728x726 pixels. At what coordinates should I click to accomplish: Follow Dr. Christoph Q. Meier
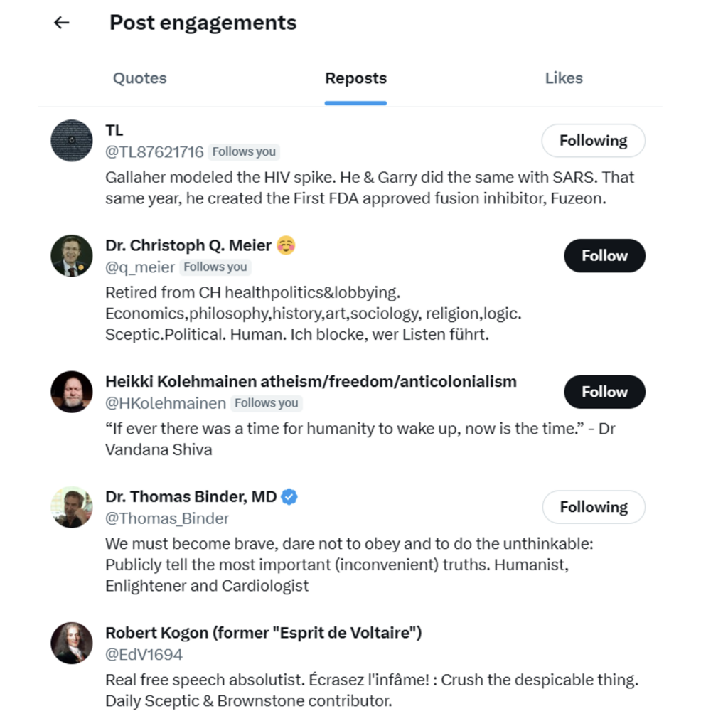pos(604,256)
